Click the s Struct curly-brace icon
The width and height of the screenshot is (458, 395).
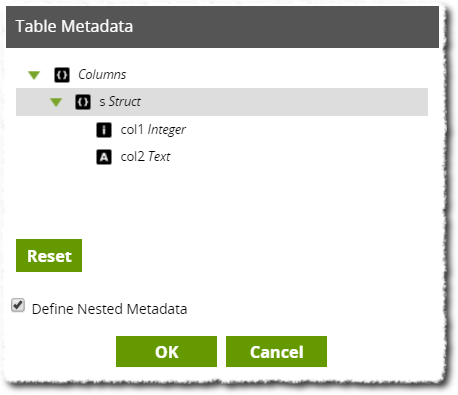point(83,102)
